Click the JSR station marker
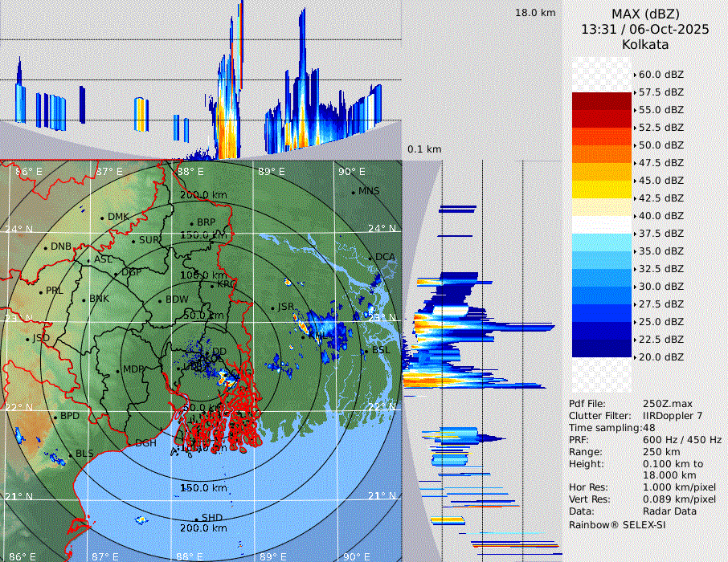The height and width of the screenshot is (562, 728). (x=272, y=307)
